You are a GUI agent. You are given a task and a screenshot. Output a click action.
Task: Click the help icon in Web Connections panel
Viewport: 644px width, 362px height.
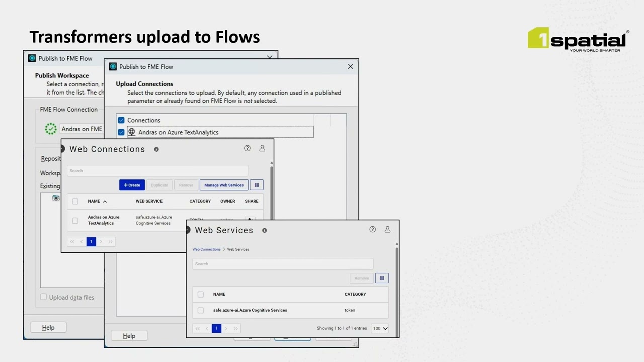(x=247, y=148)
